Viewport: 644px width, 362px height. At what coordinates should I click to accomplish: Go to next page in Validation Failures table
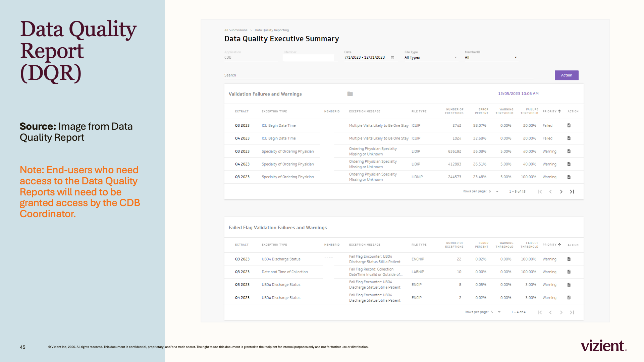pos(561,192)
